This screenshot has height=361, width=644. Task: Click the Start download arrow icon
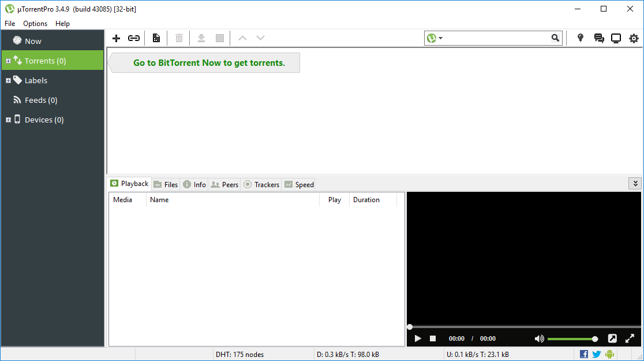click(x=201, y=38)
